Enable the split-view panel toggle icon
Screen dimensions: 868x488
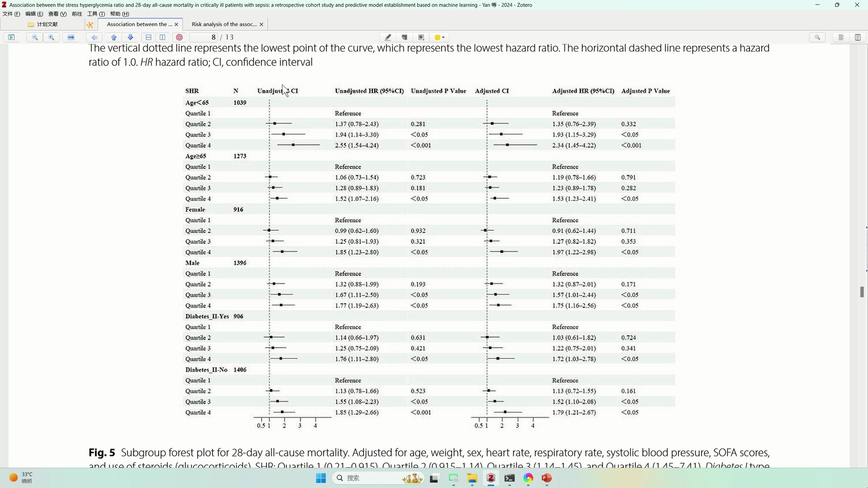pos(163,37)
